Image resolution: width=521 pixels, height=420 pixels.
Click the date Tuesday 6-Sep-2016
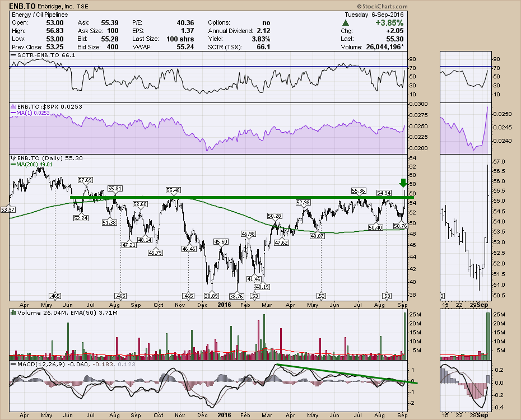coord(374,15)
